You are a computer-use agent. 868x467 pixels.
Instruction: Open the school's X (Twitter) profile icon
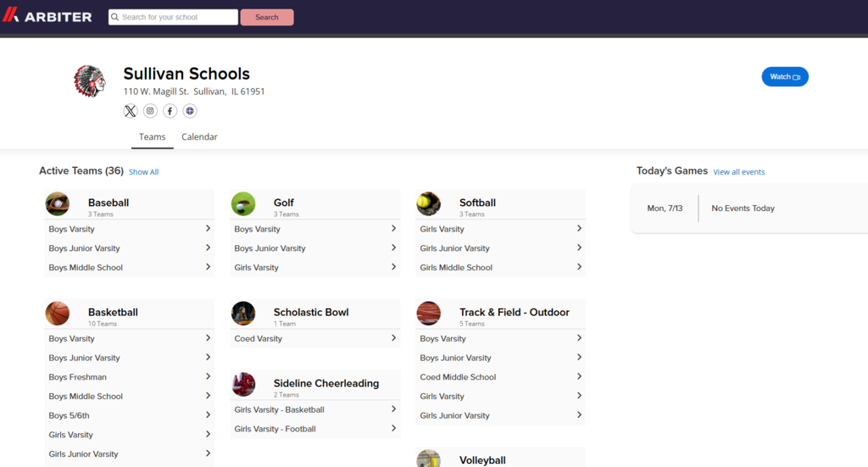[x=130, y=111]
